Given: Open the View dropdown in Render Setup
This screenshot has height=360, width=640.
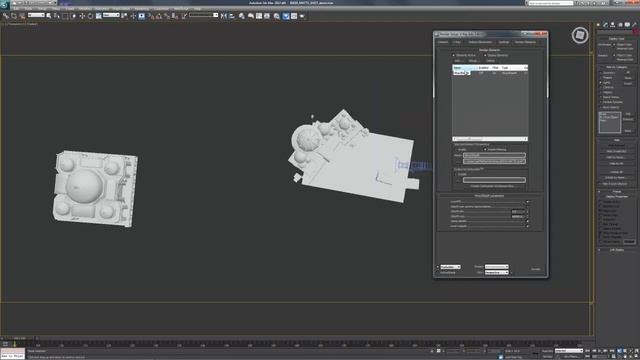Looking at the screenshot, I should point(496,272).
